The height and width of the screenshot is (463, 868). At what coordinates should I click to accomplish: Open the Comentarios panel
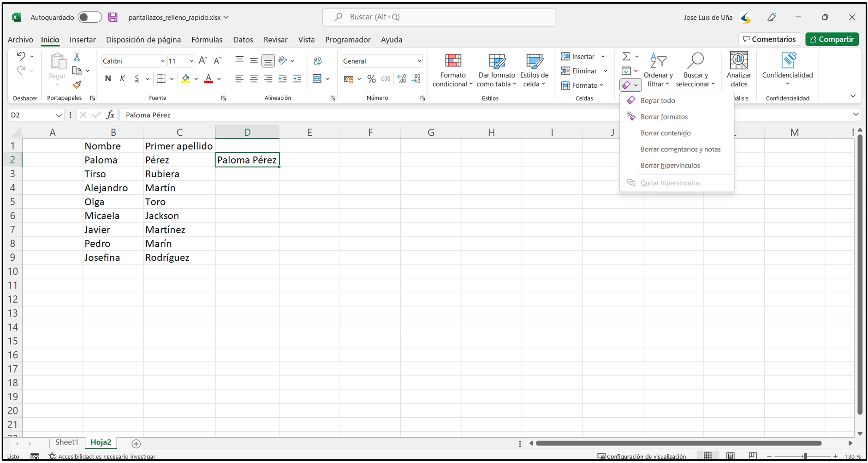click(769, 39)
